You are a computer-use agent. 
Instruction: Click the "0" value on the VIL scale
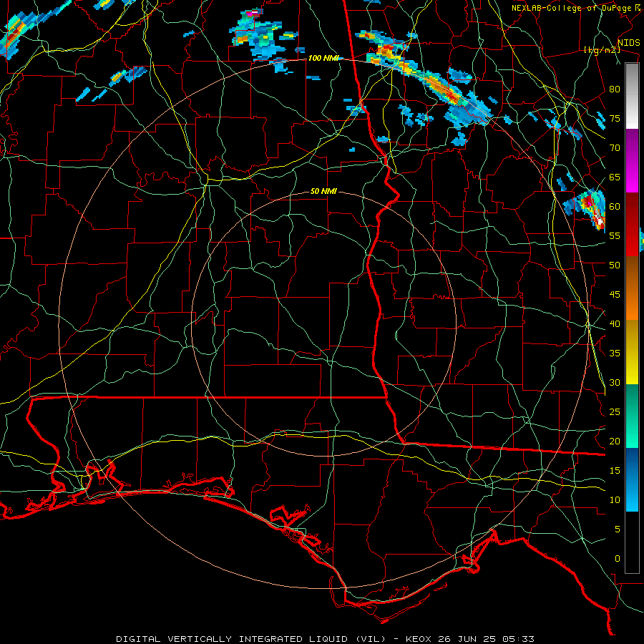tap(618, 559)
